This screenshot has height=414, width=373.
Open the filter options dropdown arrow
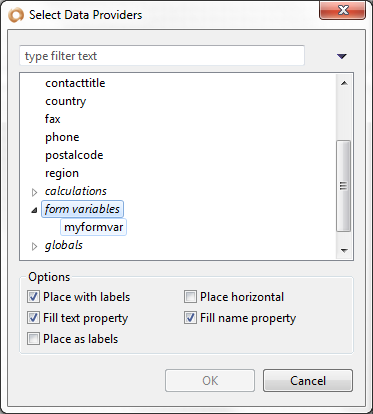point(342,56)
